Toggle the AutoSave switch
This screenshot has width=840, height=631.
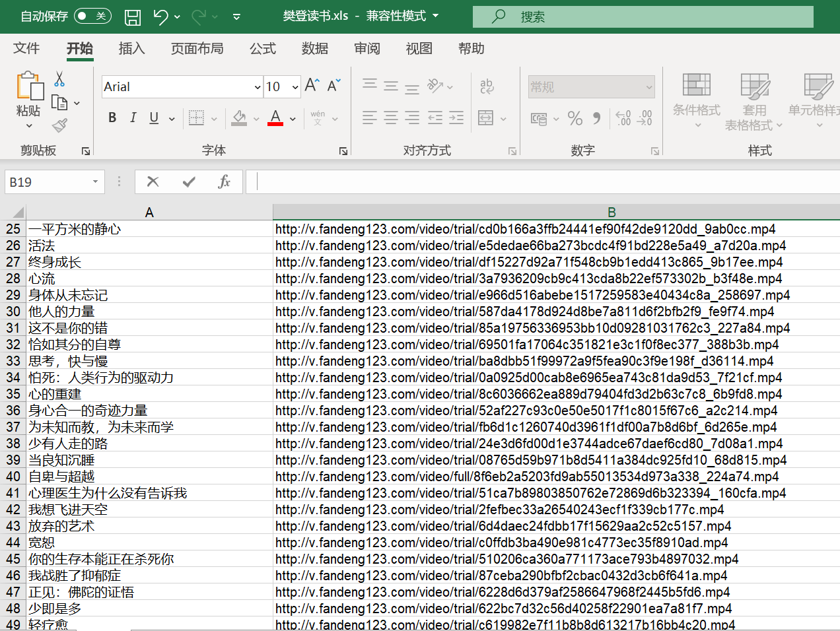point(92,16)
